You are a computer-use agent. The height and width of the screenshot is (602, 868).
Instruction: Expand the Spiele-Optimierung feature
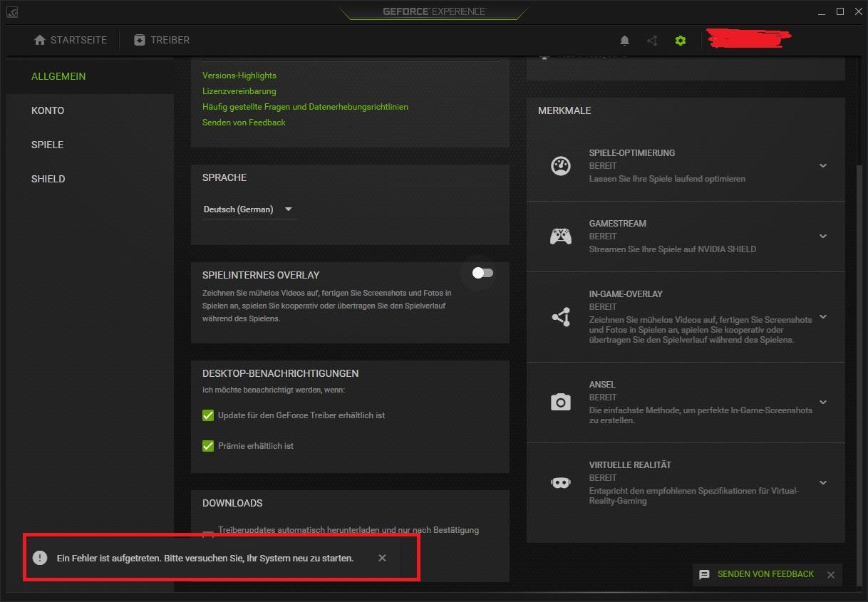823,166
